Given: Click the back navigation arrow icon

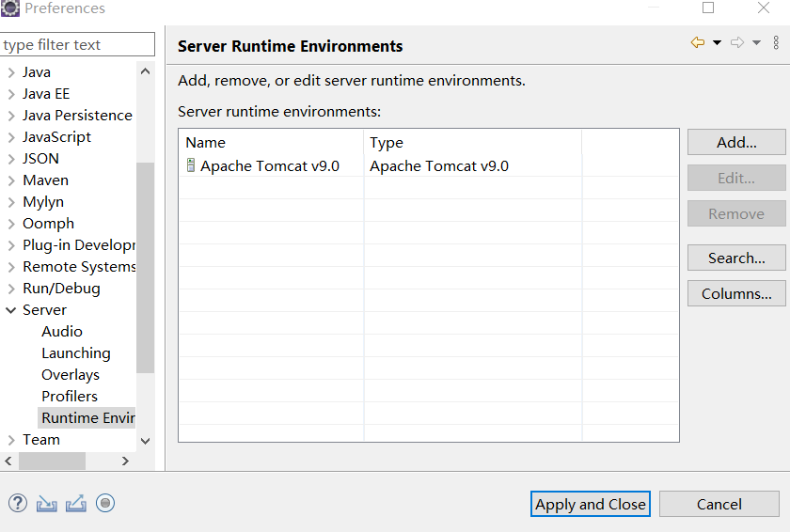Looking at the screenshot, I should coord(697,43).
